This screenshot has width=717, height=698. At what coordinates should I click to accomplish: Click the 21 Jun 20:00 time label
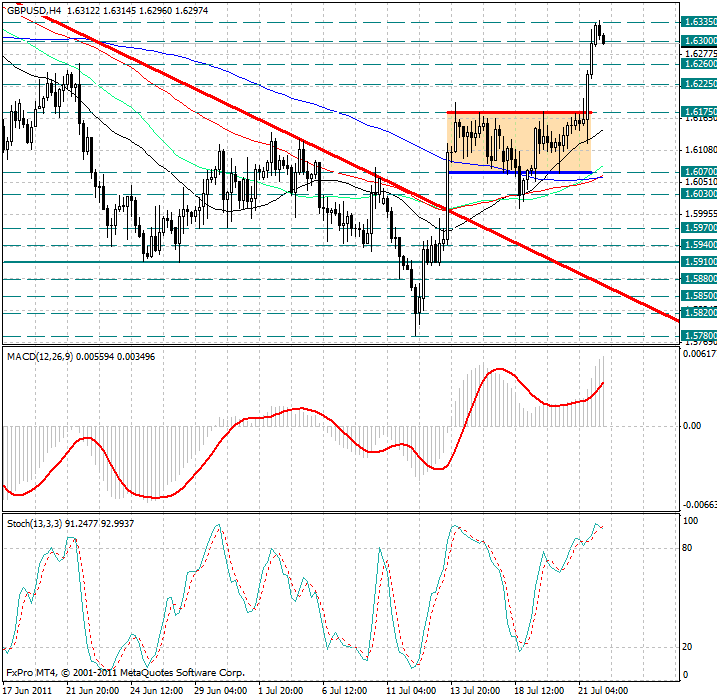tap(93, 690)
